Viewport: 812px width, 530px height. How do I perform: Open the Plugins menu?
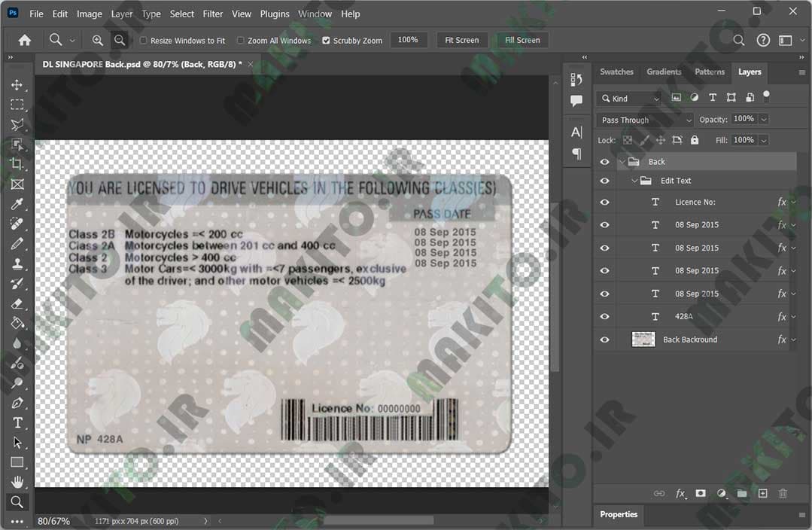click(275, 14)
